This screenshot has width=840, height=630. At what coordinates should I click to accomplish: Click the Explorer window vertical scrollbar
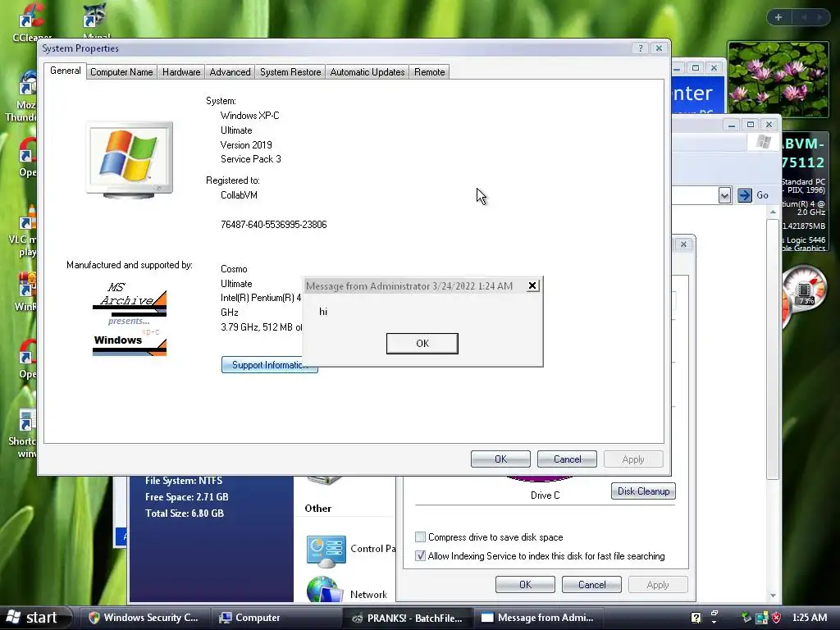coord(773,348)
